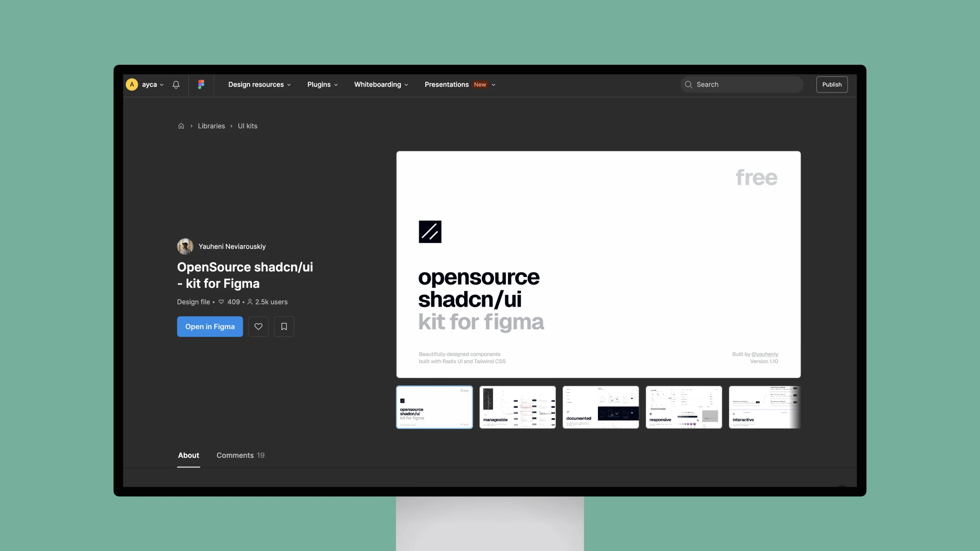The height and width of the screenshot is (551, 980).
Task: Expand the Whiteboarding dropdown
Action: pyautogui.click(x=381, y=84)
